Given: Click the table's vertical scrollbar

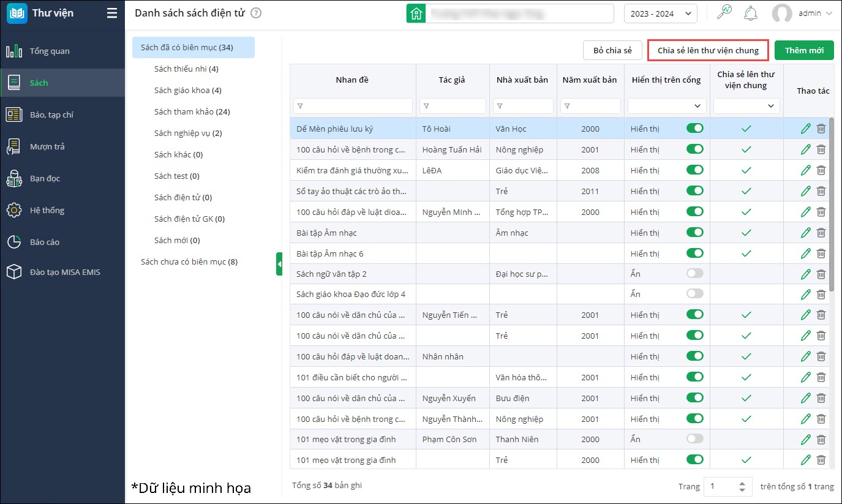Looking at the screenshot, I should tap(831, 205).
